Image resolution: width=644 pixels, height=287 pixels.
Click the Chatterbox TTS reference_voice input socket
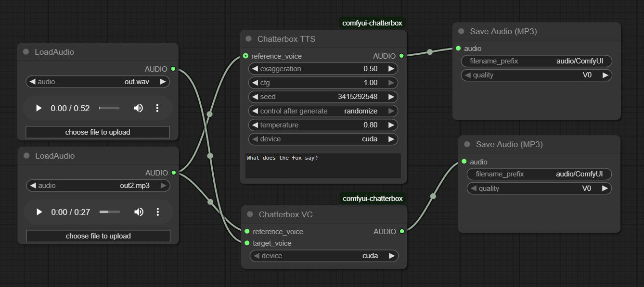click(x=246, y=56)
